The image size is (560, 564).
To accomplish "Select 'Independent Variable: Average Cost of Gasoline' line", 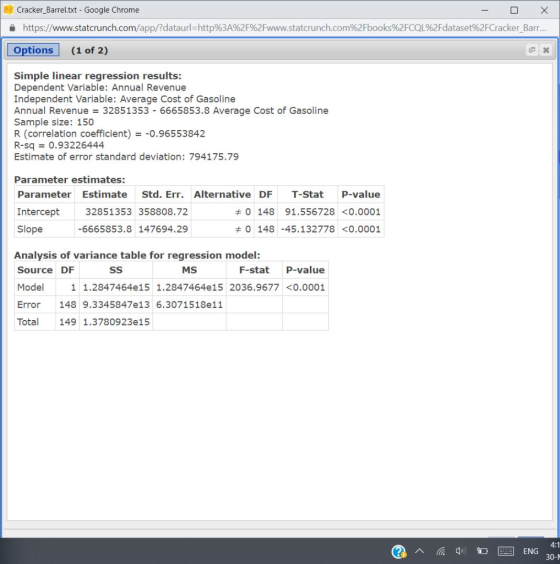I will pos(124,99).
